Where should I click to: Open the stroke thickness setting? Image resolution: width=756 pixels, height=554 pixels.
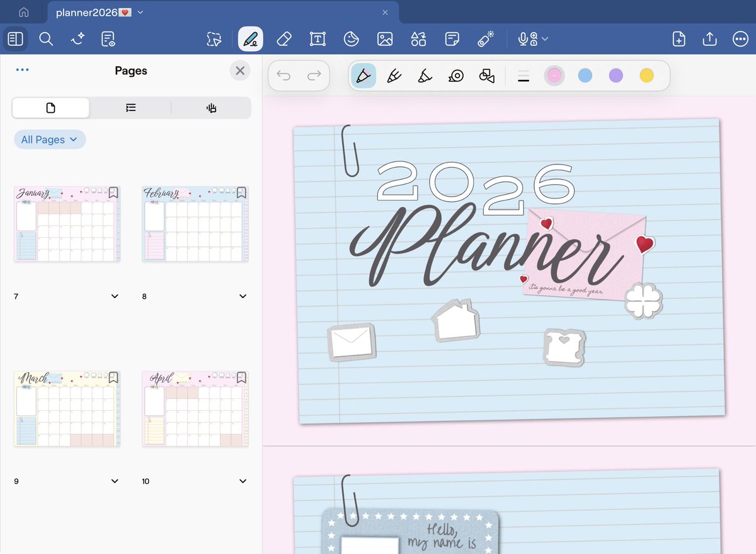point(523,76)
